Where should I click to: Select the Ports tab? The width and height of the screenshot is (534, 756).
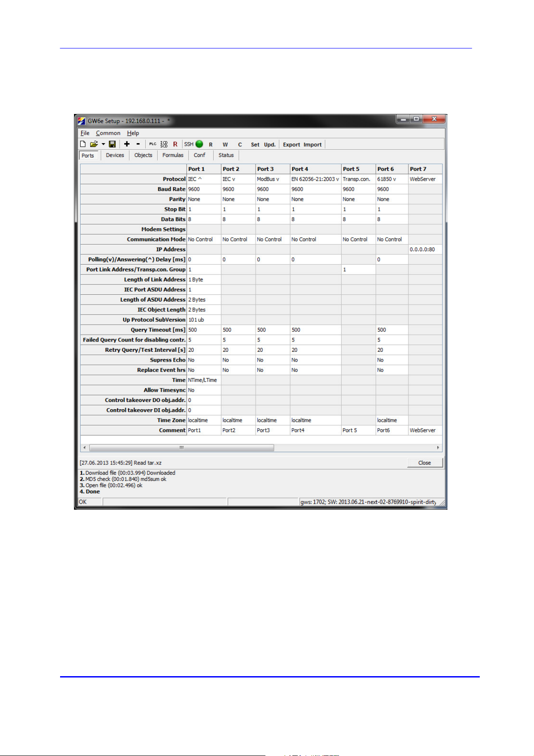[x=88, y=156]
